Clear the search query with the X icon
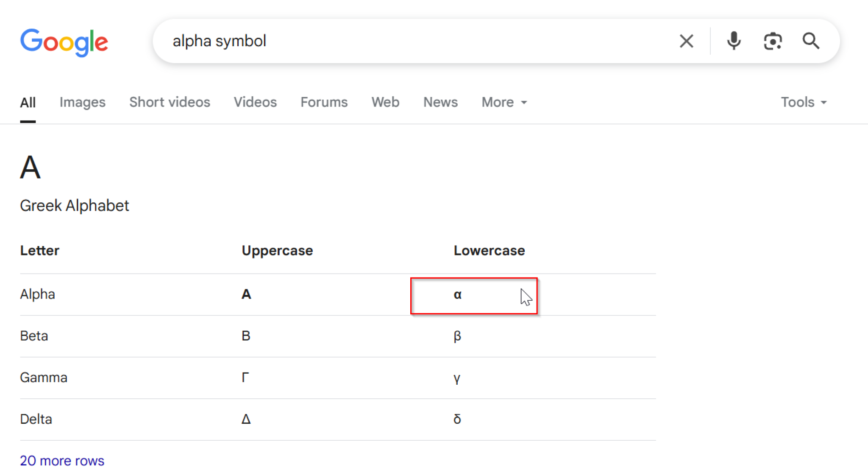The height and width of the screenshot is (470, 868). pos(686,41)
